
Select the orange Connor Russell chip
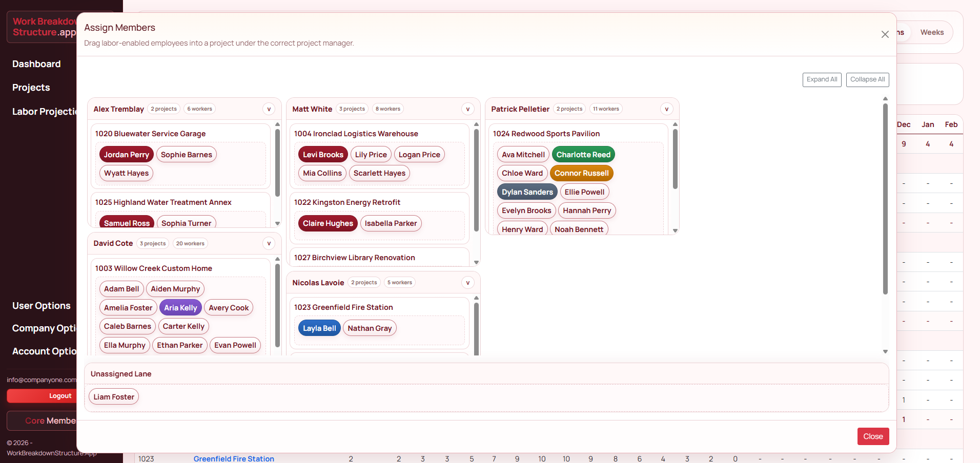point(581,173)
